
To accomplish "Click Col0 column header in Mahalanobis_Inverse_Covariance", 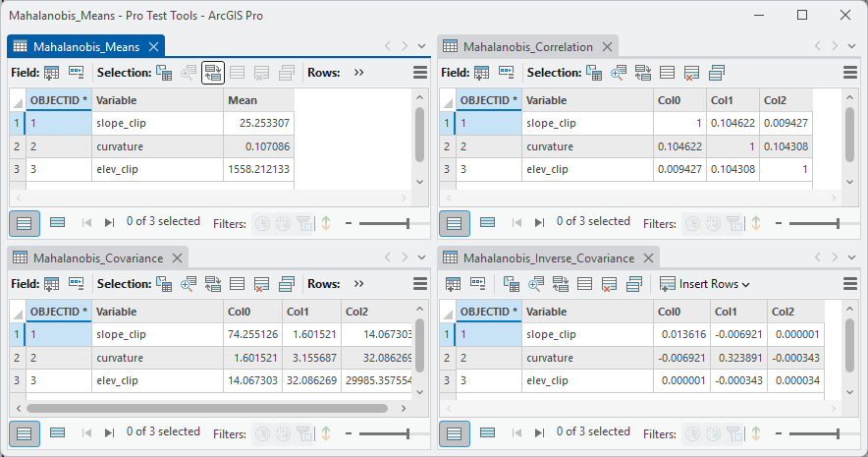I will 681,312.
